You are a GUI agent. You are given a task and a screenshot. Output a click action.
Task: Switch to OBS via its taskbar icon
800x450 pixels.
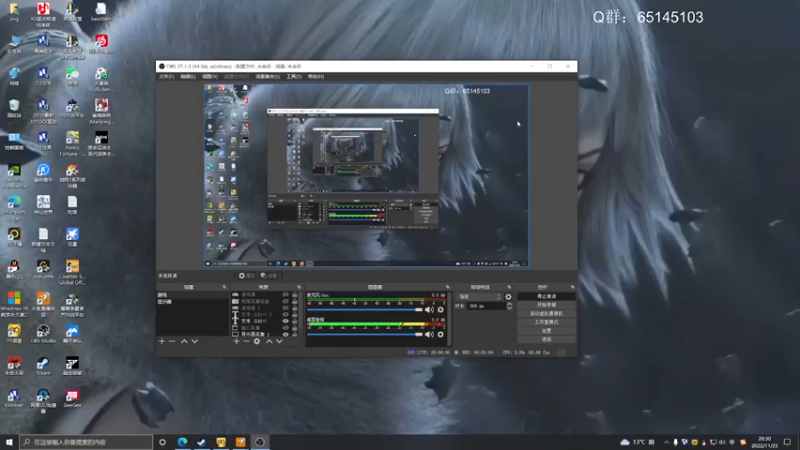click(260, 442)
